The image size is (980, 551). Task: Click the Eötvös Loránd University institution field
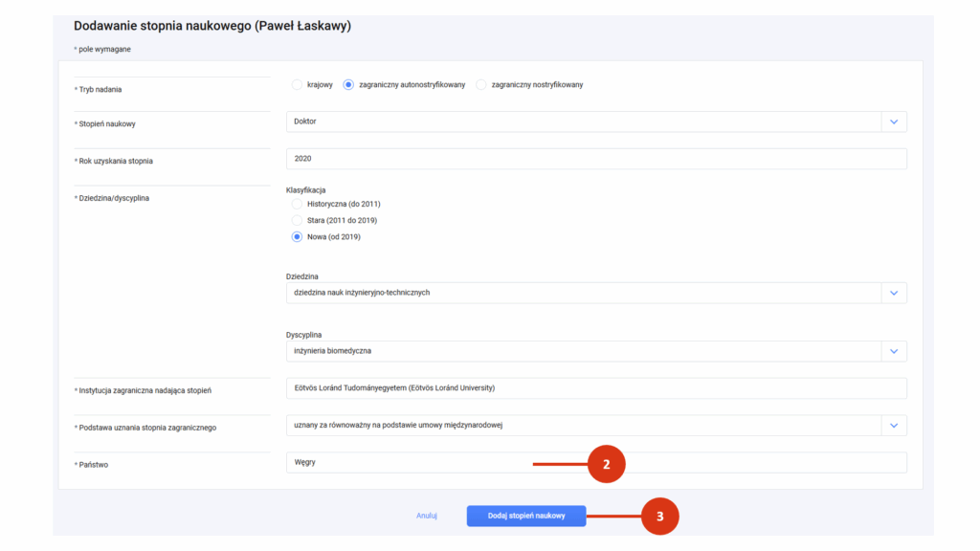point(596,388)
